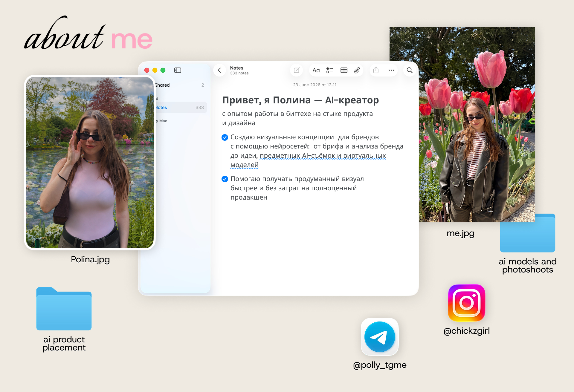574x392 pixels.
Task: Uncheck the 'Помогаю получать продуманный визуал' item
Action: 225,179
